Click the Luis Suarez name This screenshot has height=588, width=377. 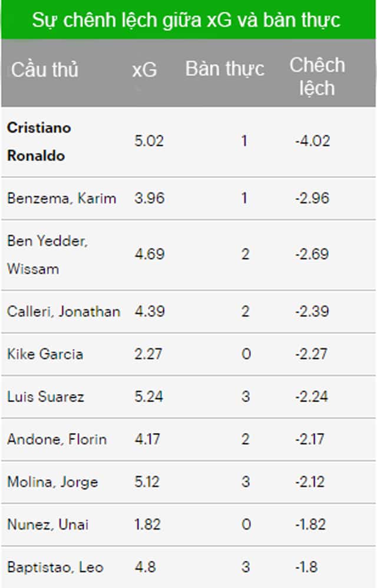pos(45,396)
